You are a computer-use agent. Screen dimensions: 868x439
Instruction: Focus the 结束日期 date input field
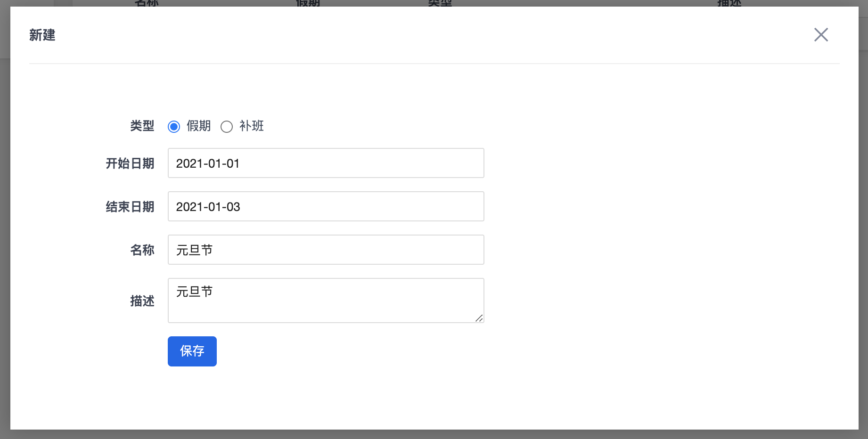click(326, 206)
